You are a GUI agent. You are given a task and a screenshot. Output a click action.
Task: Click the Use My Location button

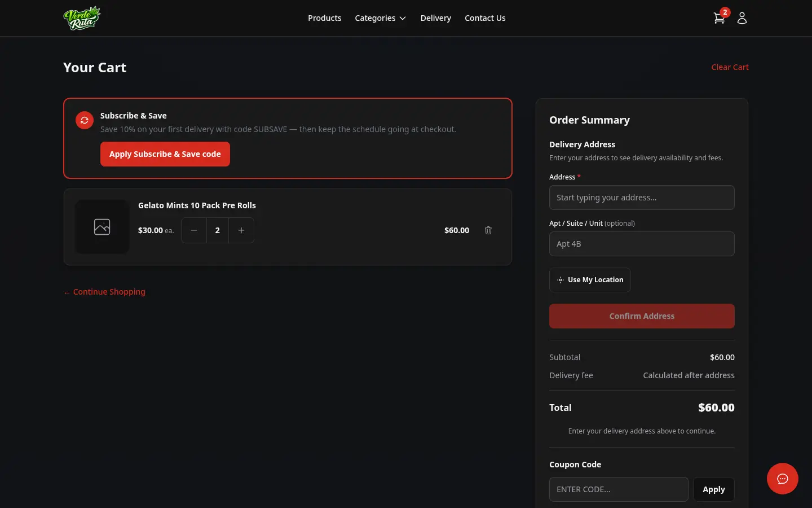[590, 280]
